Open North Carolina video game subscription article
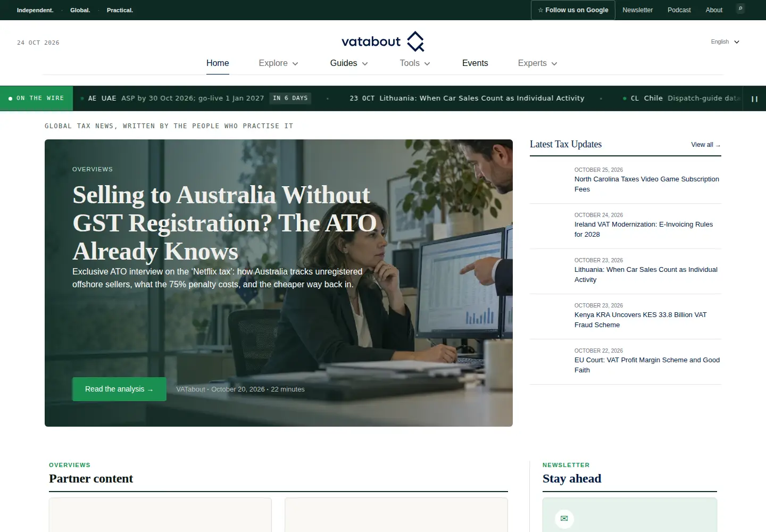Viewport: 766px width, 532px height. click(x=646, y=184)
